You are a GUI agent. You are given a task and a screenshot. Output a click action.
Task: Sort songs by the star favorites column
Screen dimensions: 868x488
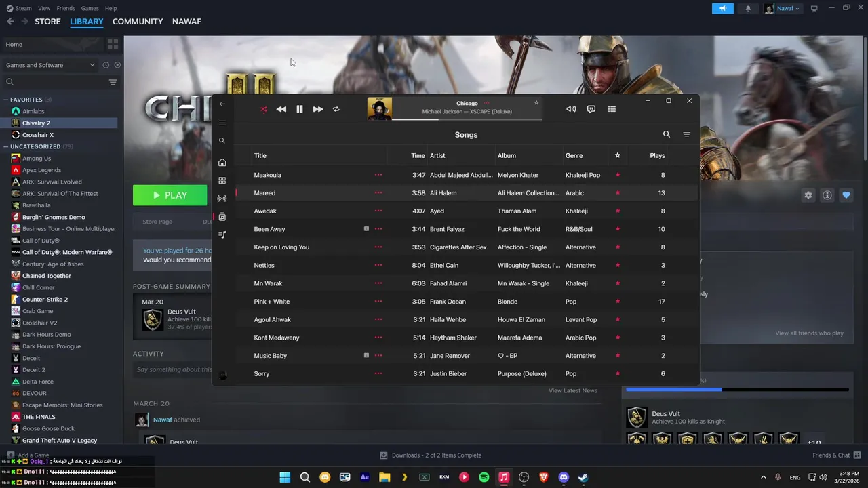click(x=617, y=155)
